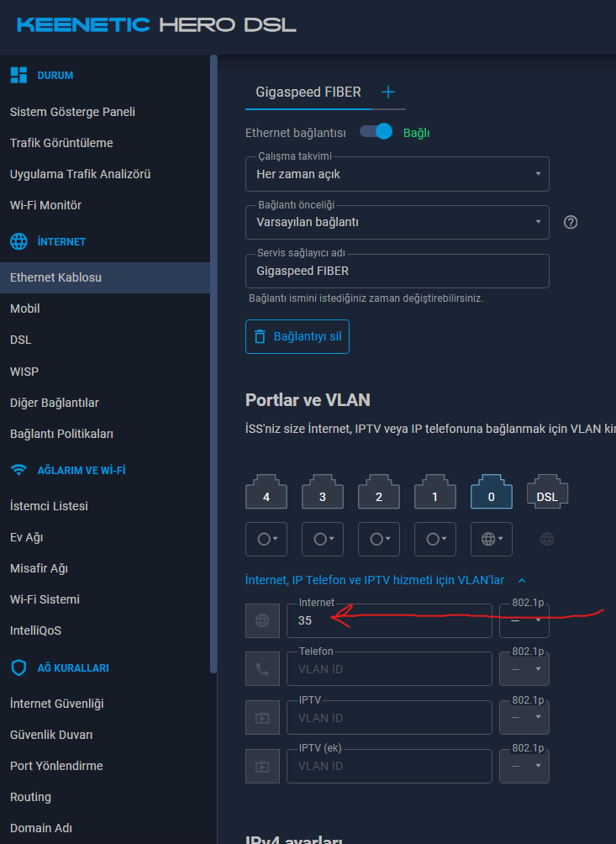This screenshot has width=616, height=844.
Task: Click the shield icon beside Ağ Kuralları
Action: tap(18, 667)
